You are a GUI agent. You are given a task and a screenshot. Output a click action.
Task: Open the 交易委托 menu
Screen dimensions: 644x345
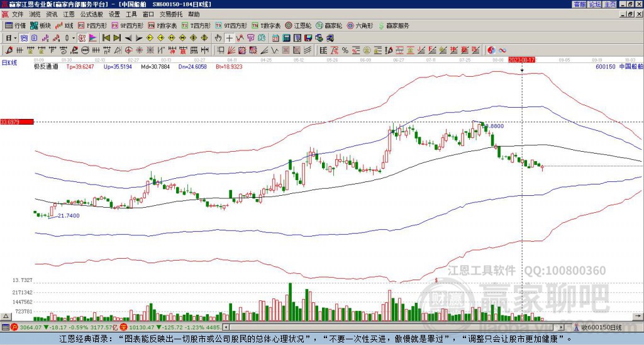(171, 14)
